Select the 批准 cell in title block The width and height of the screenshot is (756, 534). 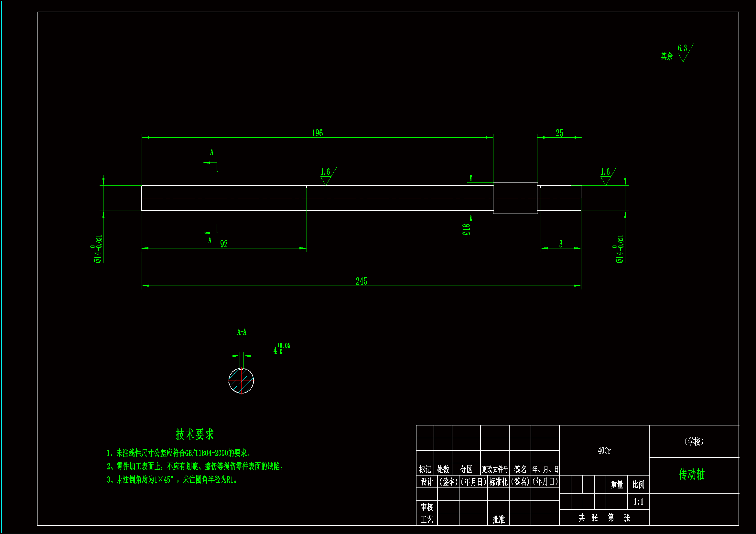click(x=498, y=519)
